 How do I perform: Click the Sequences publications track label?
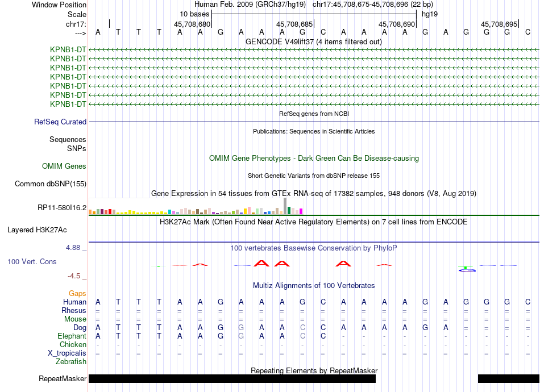68,139
